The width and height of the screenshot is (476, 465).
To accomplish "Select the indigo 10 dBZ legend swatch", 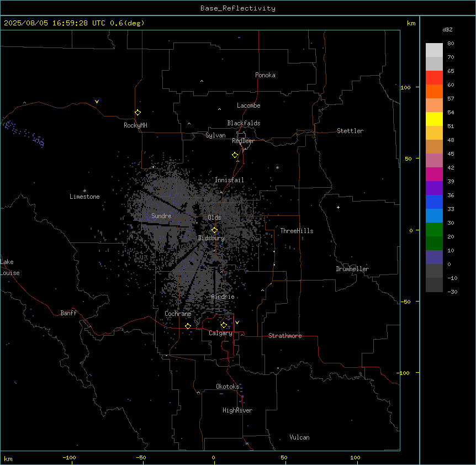I will click(434, 257).
